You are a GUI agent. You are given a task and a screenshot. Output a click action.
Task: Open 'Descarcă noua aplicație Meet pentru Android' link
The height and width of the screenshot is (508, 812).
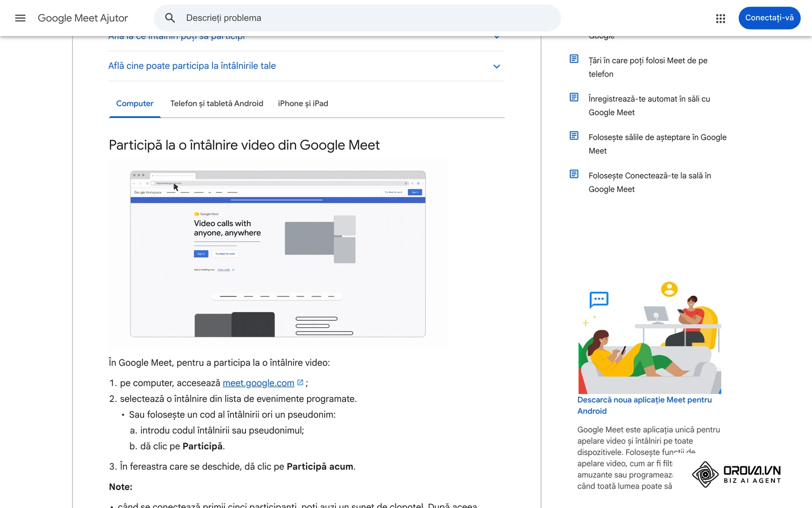tap(645, 405)
